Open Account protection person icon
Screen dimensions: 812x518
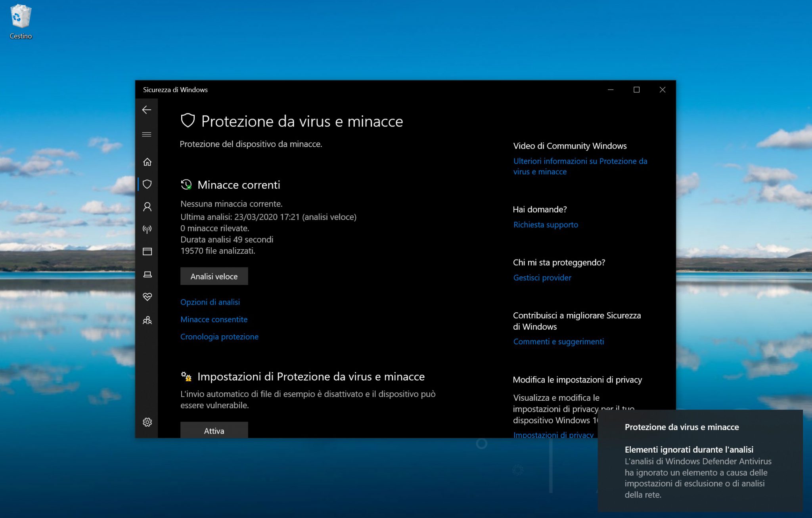pos(147,206)
